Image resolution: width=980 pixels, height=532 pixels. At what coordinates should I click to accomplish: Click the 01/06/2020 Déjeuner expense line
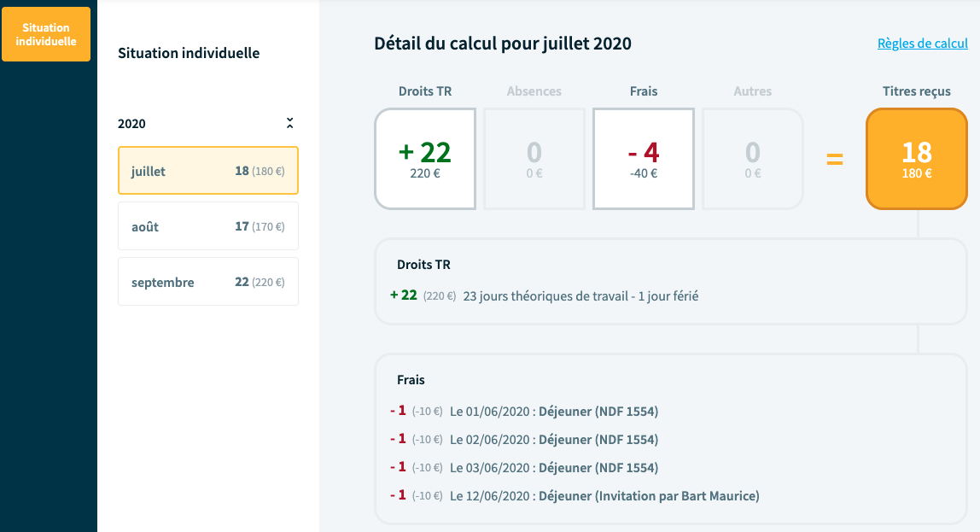tap(553, 412)
